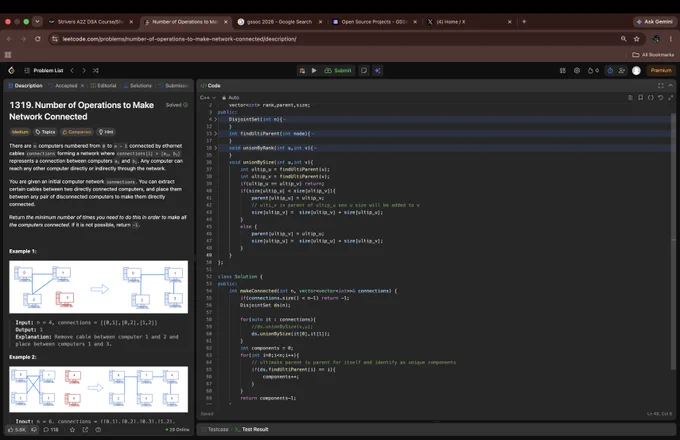
Task: Maximize the Code panel fullscreen icon
Action: click(660, 85)
